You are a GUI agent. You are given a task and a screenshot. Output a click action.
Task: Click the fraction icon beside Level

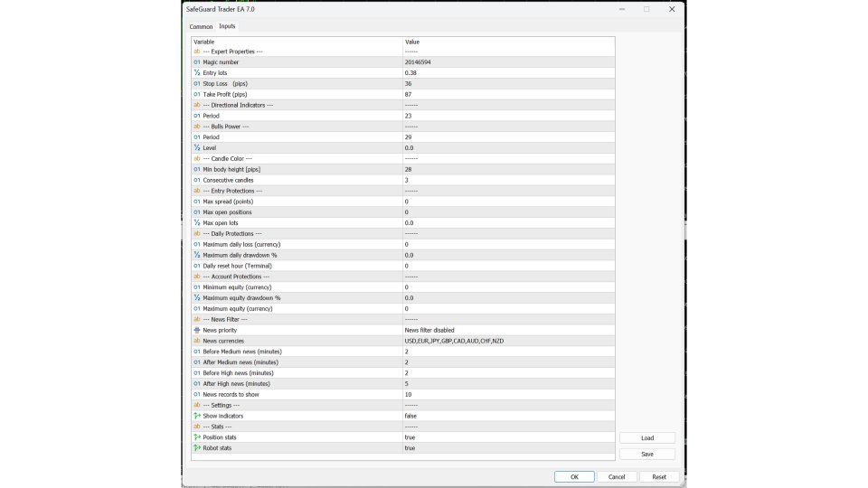(196, 147)
